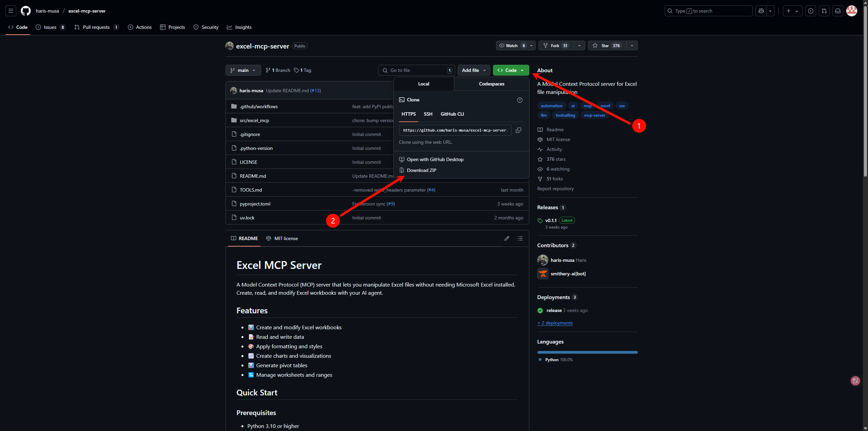Copy the HTTPS clone URL to clipboard
Screen dimensions: 868x431
point(518,130)
